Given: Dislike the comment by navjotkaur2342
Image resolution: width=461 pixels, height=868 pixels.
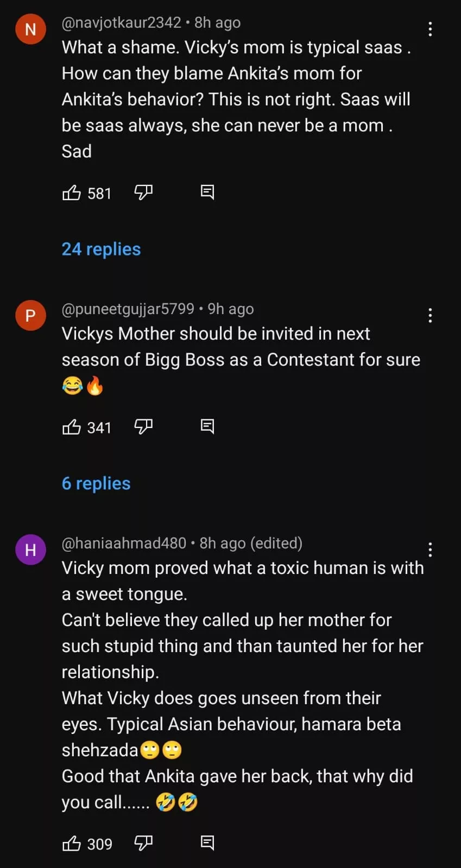Looking at the screenshot, I should (143, 193).
